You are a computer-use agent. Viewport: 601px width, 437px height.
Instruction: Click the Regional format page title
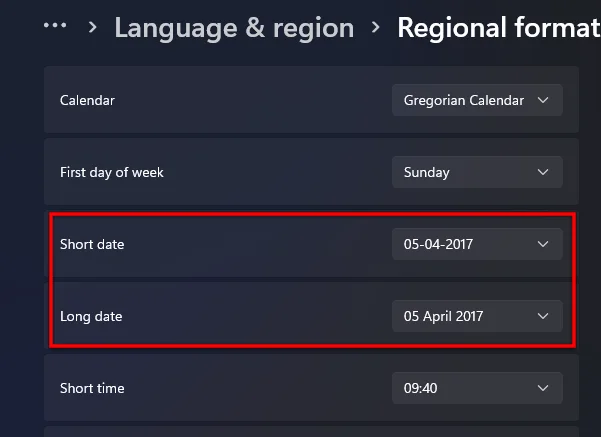(498, 27)
